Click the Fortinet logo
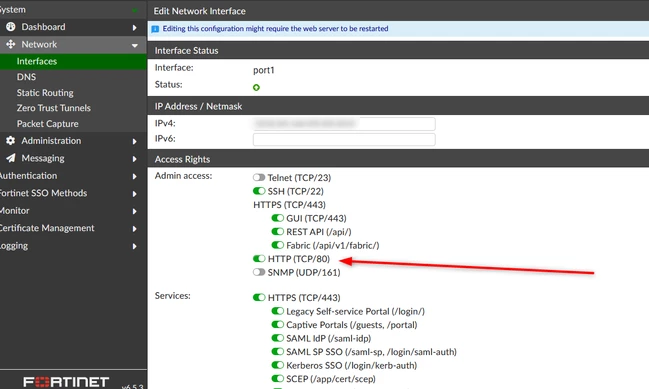Viewport: 649px width, 389px height. [x=66, y=382]
